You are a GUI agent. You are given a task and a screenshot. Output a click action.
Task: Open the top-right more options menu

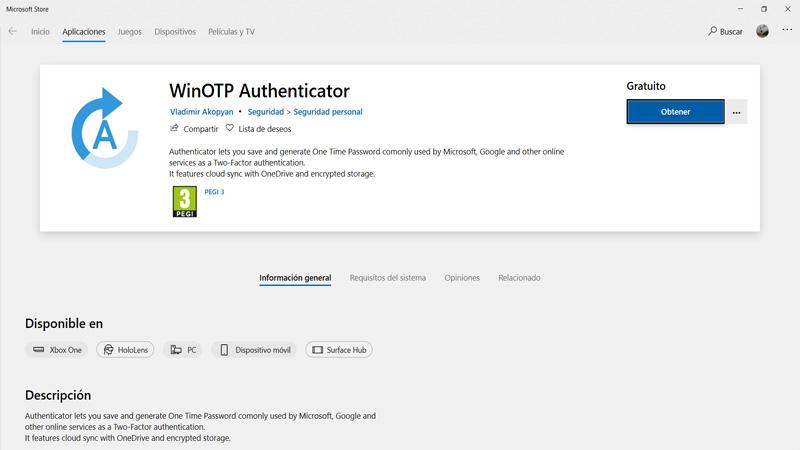[787, 30]
